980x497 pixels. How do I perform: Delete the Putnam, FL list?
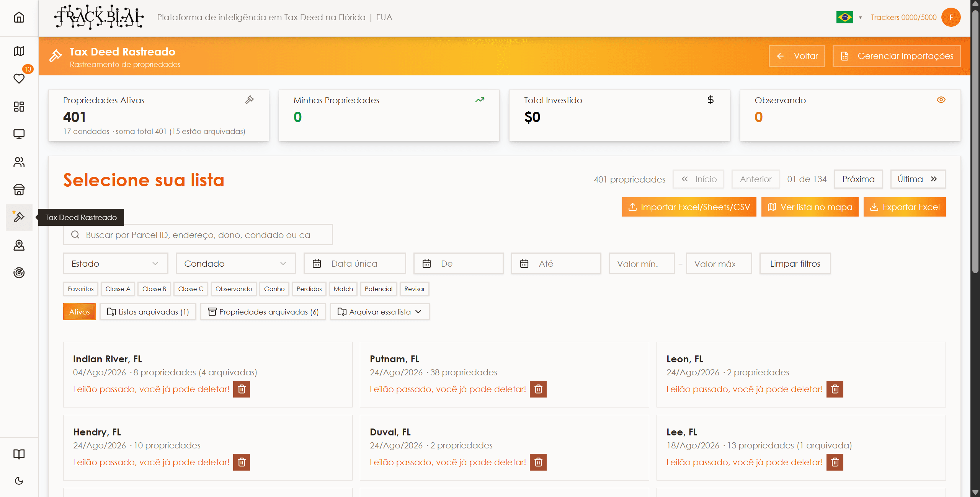pyautogui.click(x=538, y=389)
